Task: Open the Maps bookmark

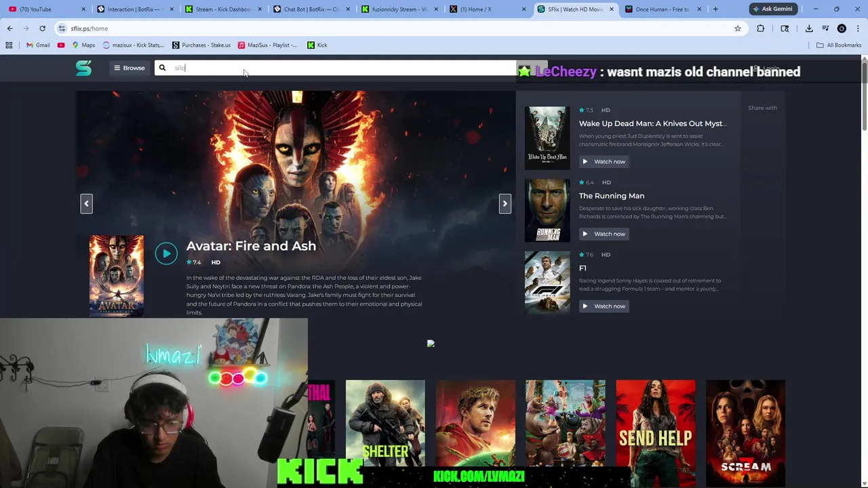Action: point(83,45)
